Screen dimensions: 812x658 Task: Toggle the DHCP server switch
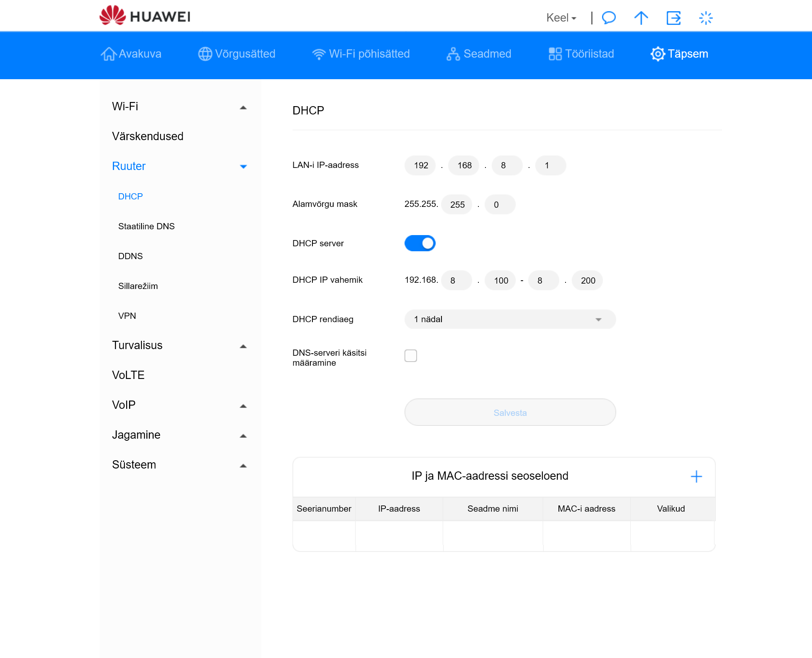click(x=420, y=243)
